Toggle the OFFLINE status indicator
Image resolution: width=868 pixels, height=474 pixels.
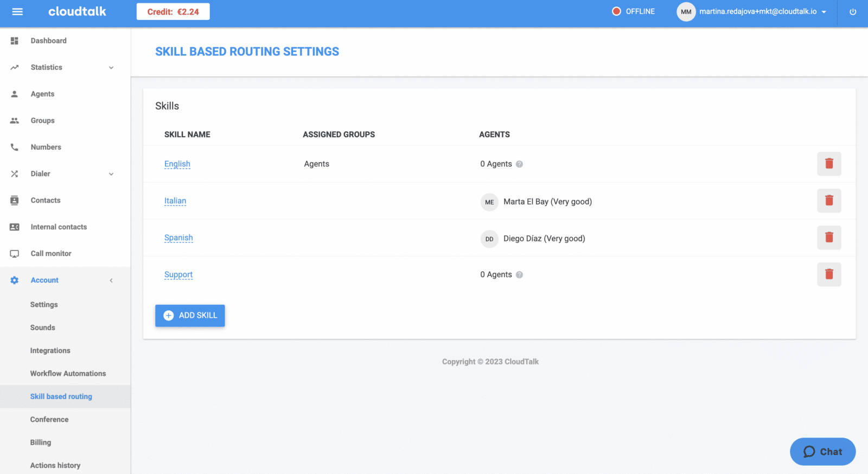tap(633, 11)
